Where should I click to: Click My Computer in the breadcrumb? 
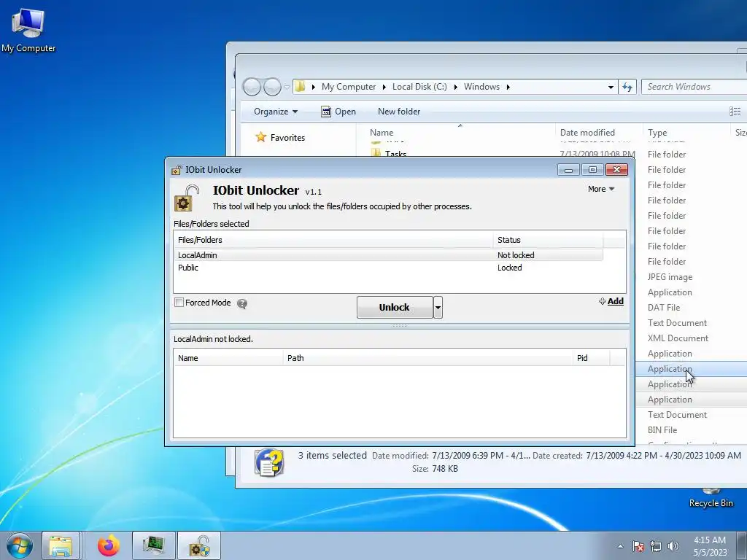pos(349,87)
